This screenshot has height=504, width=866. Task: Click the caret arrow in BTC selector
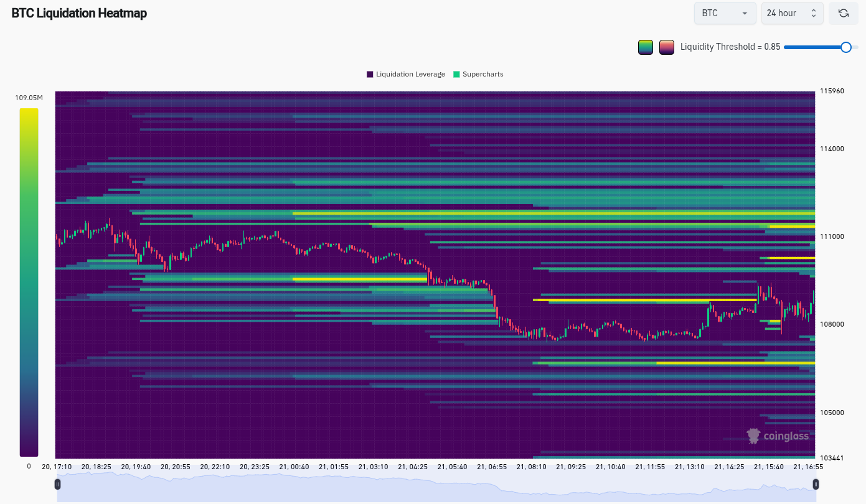point(745,14)
